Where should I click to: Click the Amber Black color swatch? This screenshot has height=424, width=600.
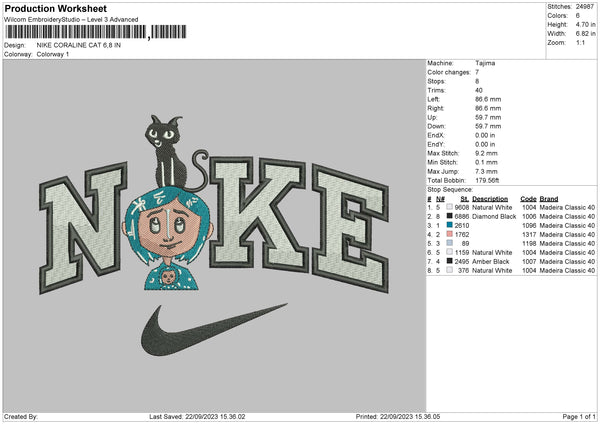point(450,261)
